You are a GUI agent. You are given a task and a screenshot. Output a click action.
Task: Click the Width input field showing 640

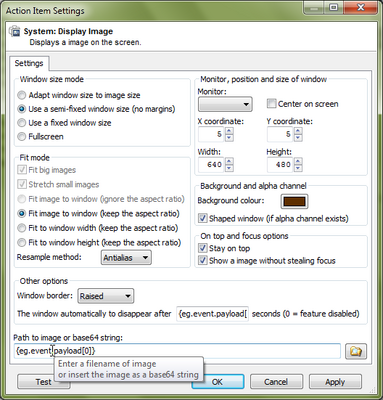pyautogui.click(x=212, y=165)
